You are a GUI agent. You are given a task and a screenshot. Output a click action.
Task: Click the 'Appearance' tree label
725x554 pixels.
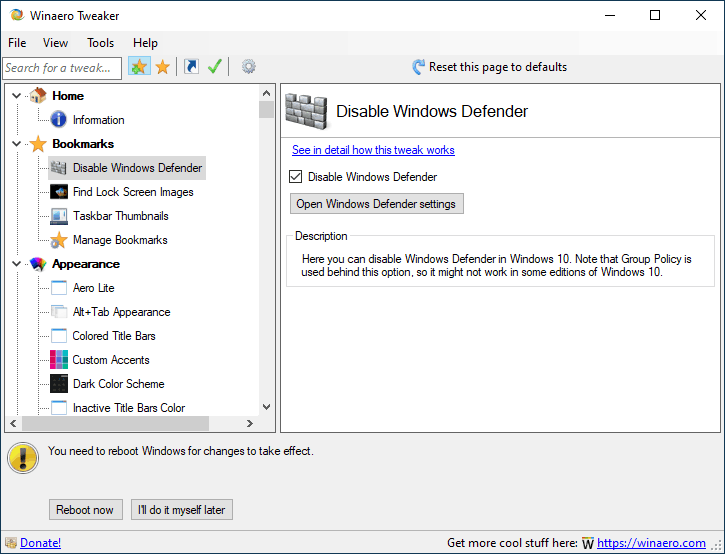[86, 264]
